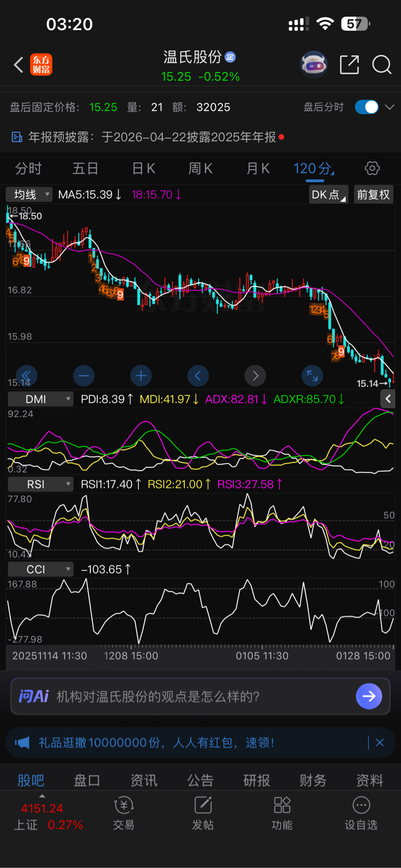
Task: Jump chart to earliest with double-left arrows
Action: click(x=26, y=375)
